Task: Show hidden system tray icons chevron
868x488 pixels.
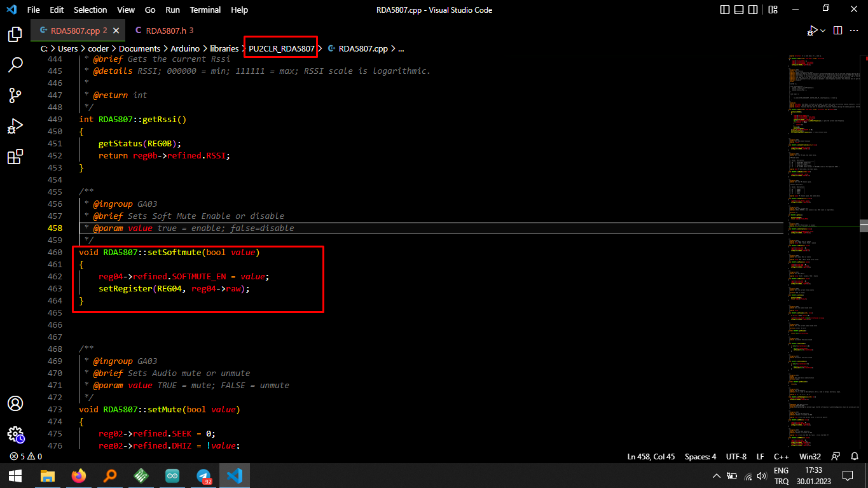Action: [717, 476]
